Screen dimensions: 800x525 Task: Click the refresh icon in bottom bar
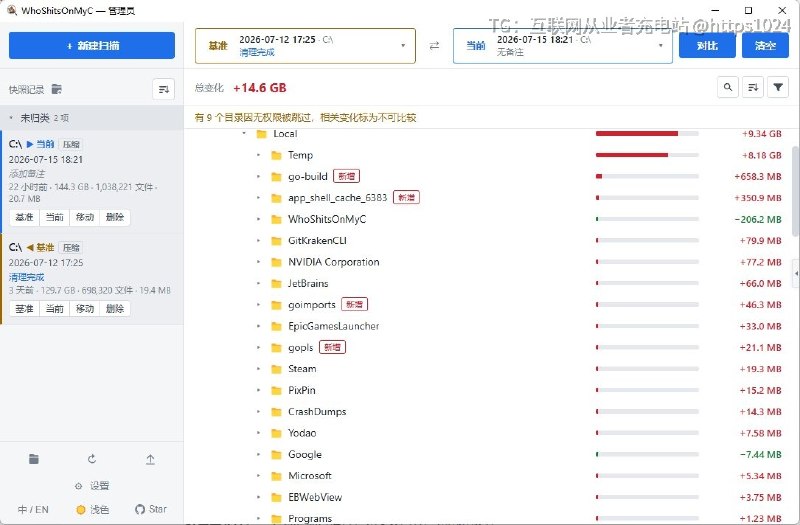[x=92, y=459]
